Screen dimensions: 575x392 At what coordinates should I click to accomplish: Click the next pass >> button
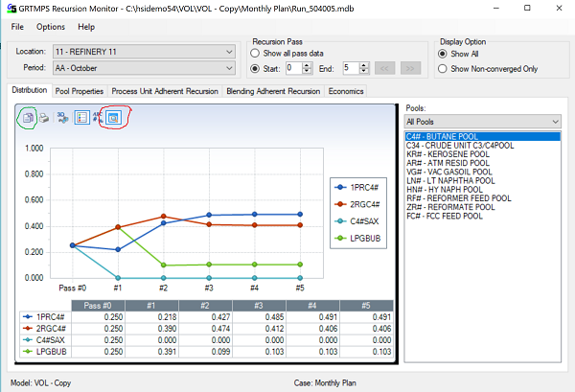click(410, 68)
